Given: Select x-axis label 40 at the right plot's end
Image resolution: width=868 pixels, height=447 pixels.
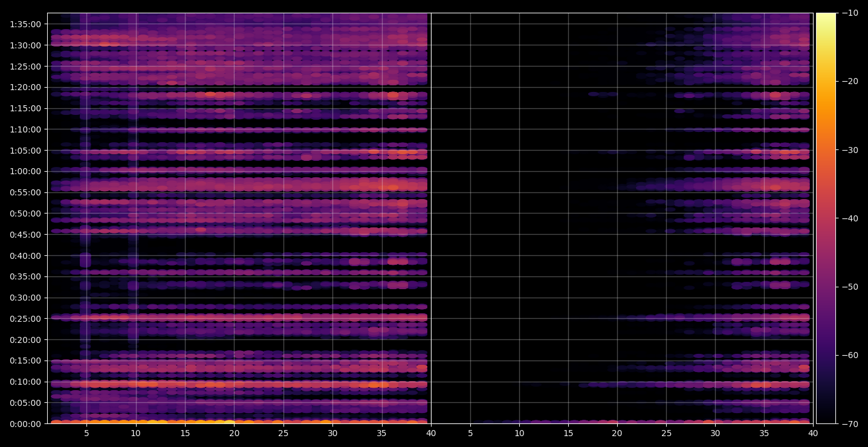Looking at the screenshot, I should 813,433.
